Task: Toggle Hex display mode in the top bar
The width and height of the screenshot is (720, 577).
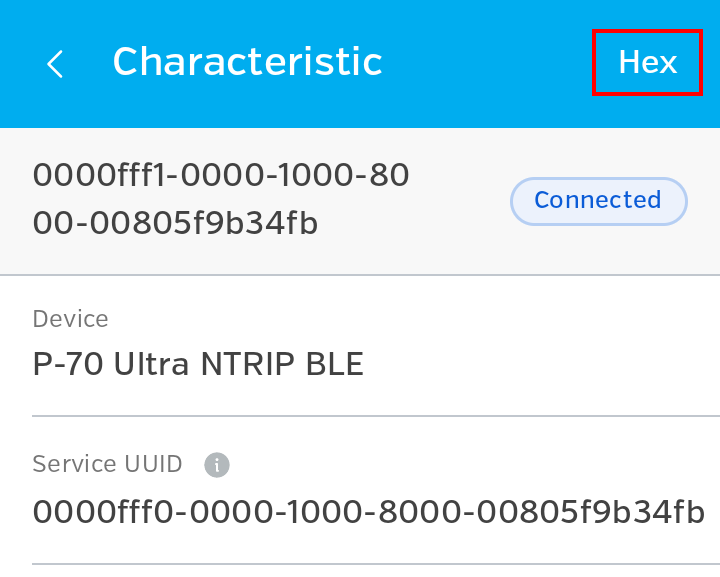Action: tap(647, 63)
